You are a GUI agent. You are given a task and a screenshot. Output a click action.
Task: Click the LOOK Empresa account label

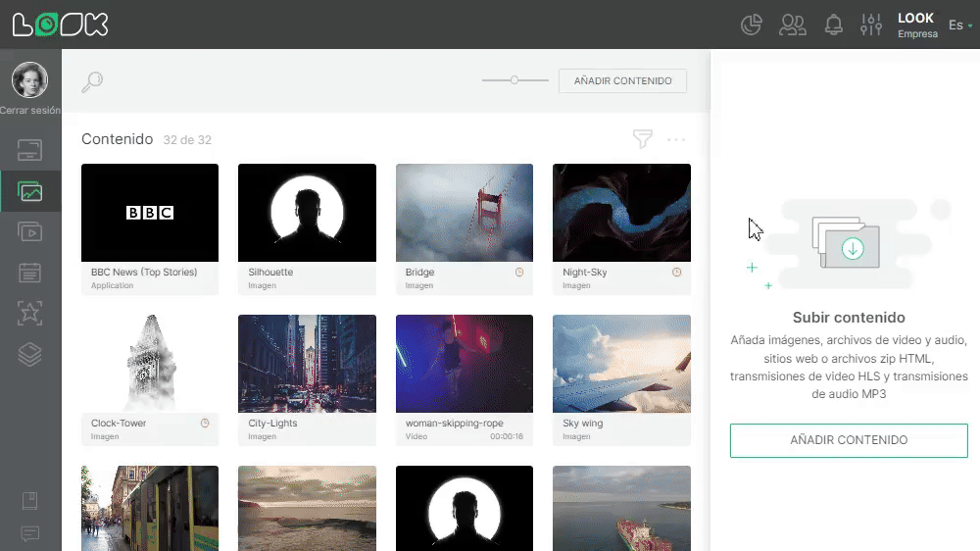917,25
